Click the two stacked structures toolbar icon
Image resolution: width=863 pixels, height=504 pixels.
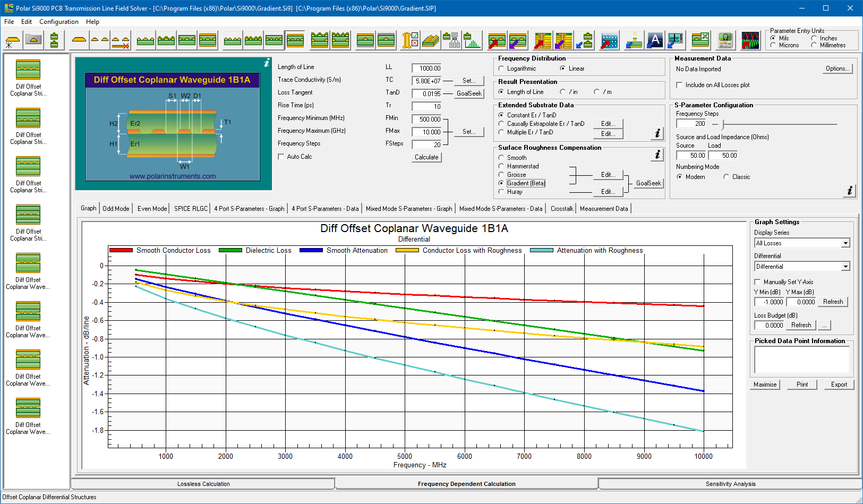pos(54,40)
